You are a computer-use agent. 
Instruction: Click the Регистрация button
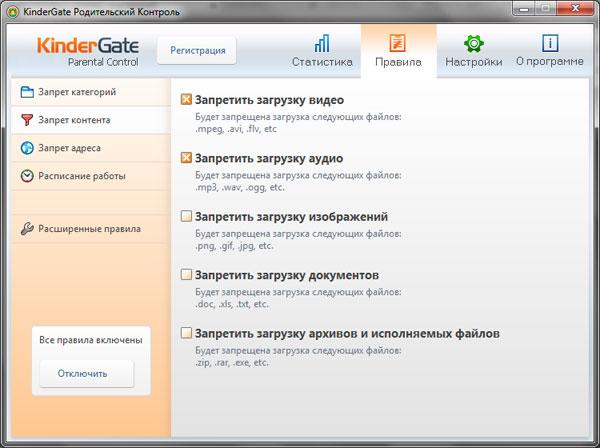pyautogui.click(x=197, y=51)
